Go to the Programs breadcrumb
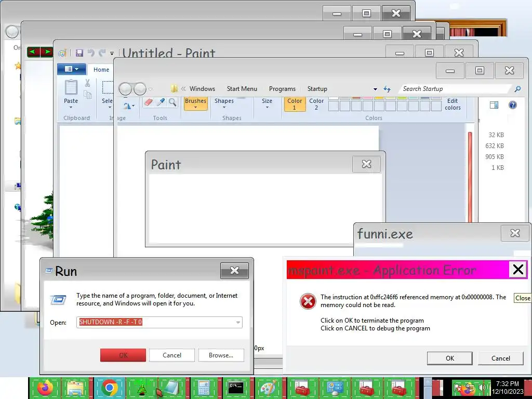Screen dimensions: 532x399 click(282, 89)
